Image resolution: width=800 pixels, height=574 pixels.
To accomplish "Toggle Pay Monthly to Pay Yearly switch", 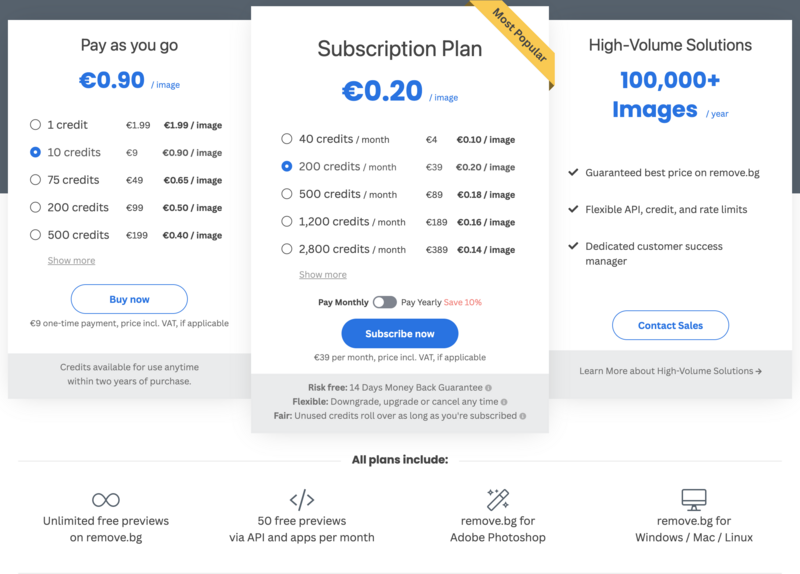I will pos(384,302).
